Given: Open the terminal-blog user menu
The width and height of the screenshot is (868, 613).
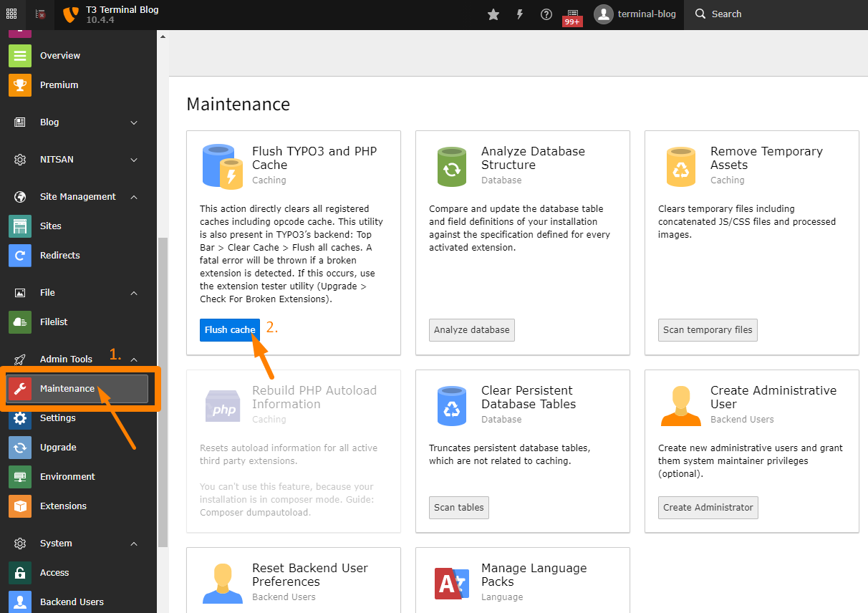Looking at the screenshot, I should pos(635,14).
